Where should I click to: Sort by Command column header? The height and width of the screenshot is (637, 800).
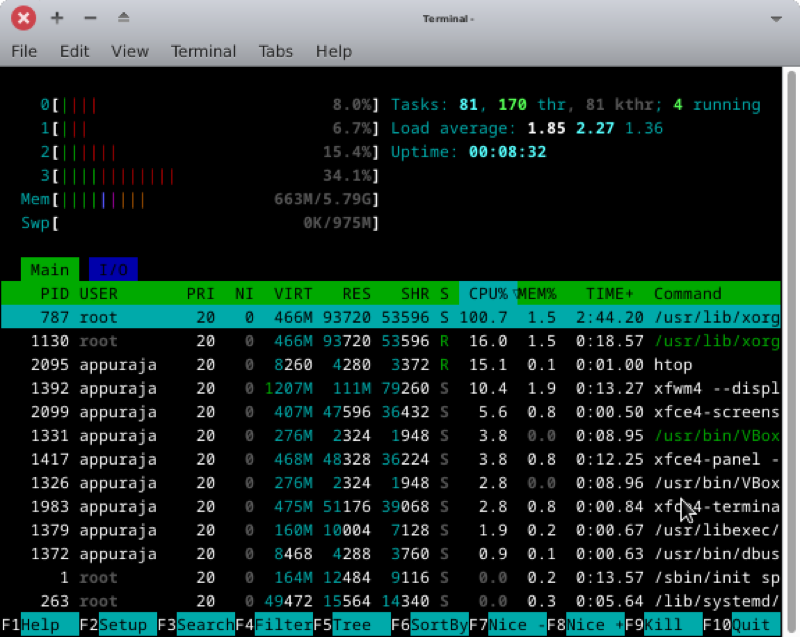tap(688, 294)
